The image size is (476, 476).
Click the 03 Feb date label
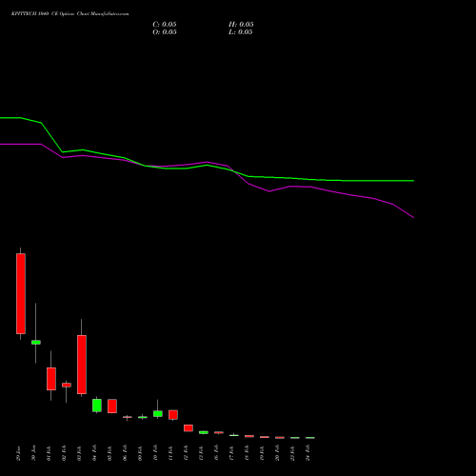(80, 453)
